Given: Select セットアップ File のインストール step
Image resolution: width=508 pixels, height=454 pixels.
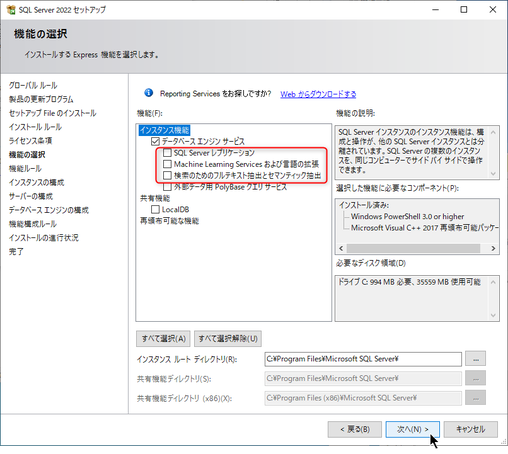Looking at the screenshot, I should [x=52, y=113].
